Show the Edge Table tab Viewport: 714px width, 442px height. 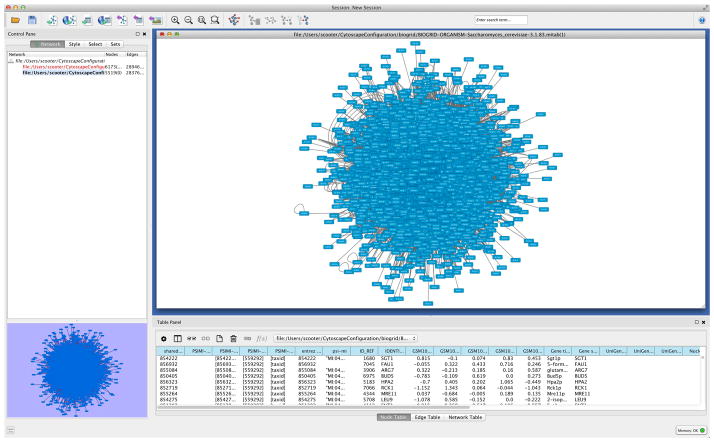(427, 417)
